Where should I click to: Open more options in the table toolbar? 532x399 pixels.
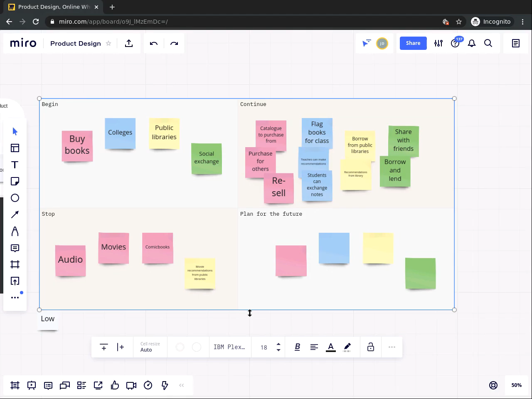coord(392,347)
